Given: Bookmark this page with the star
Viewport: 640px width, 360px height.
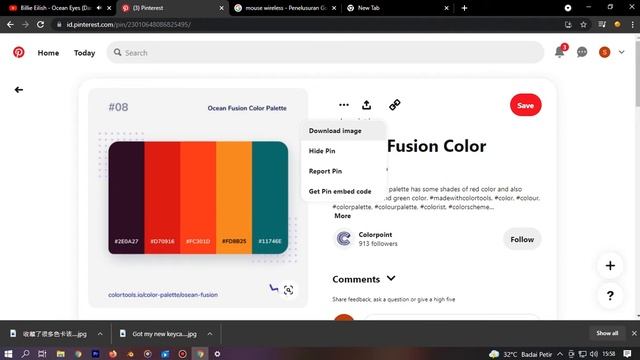Looking at the screenshot, I should click(x=584, y=24).
